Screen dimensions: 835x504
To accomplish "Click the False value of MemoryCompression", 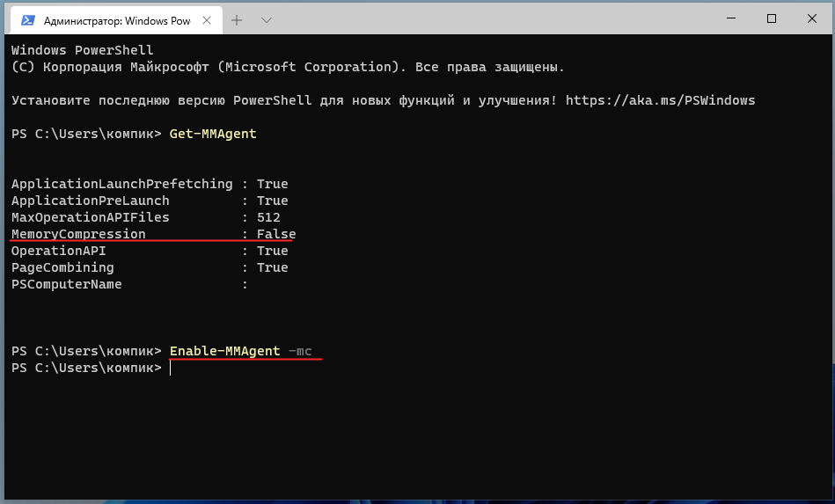I will pyautogui.click(x=276, y=234).
